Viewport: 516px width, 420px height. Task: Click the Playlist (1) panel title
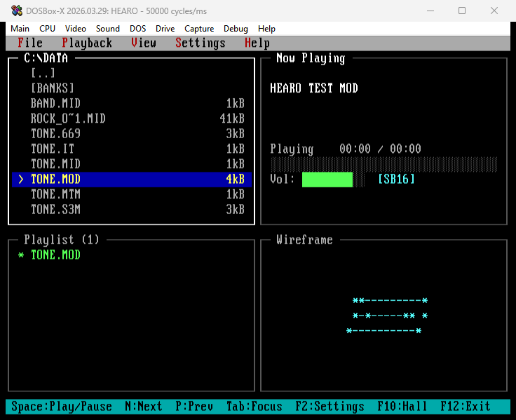pyautogui.click(x=62, y=240)
